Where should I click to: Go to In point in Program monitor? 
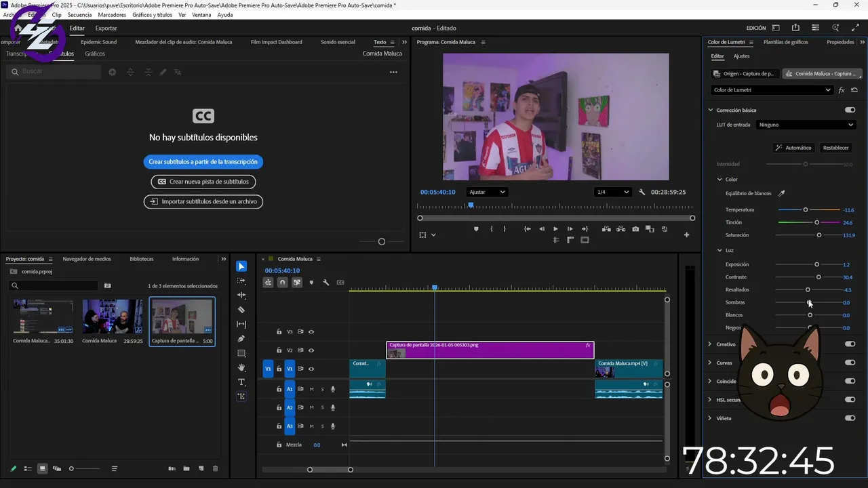point(527,229)
